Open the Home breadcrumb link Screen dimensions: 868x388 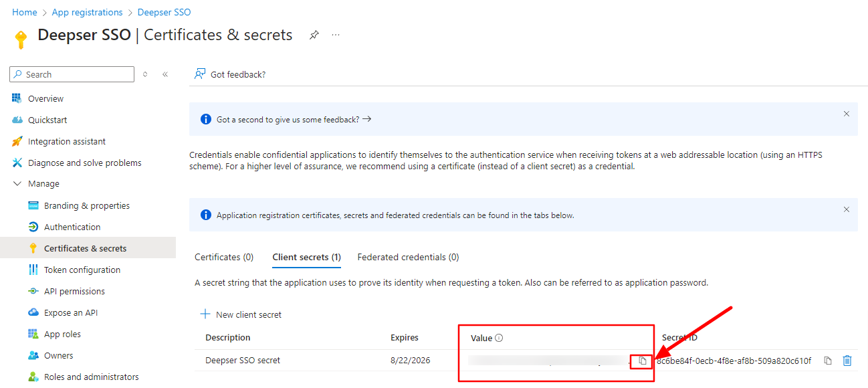tap(25, 12)
